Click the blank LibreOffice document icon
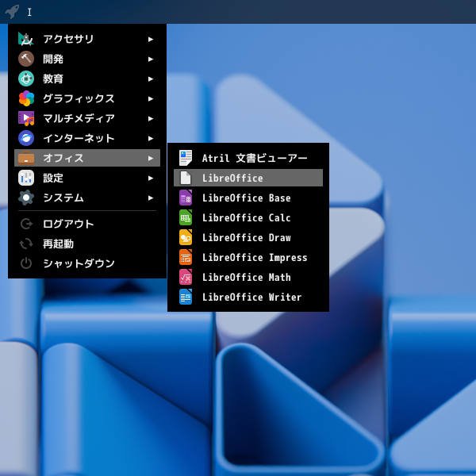Image resolution: width=476 pixels, height=476 pixels. (x=186, y=178)
